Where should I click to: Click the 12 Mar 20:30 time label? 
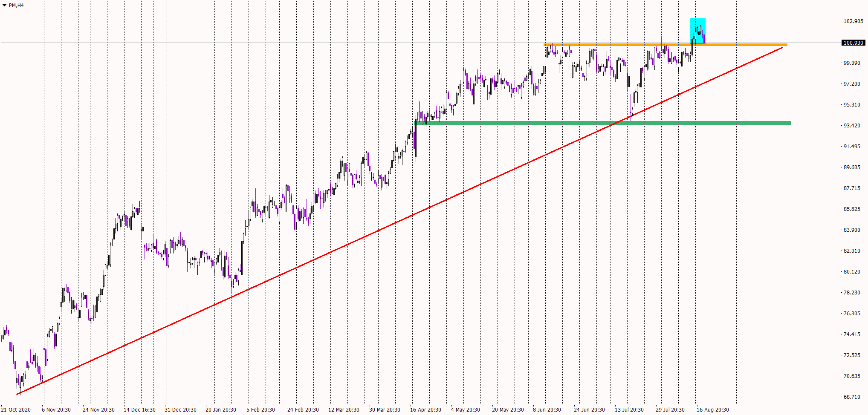(x=344, y=410)
